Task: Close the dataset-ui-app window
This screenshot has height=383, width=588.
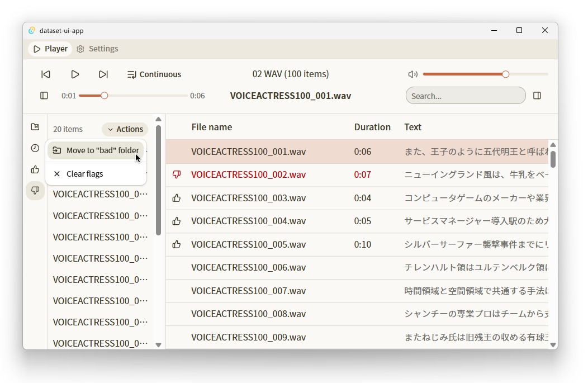Action: 545,30
